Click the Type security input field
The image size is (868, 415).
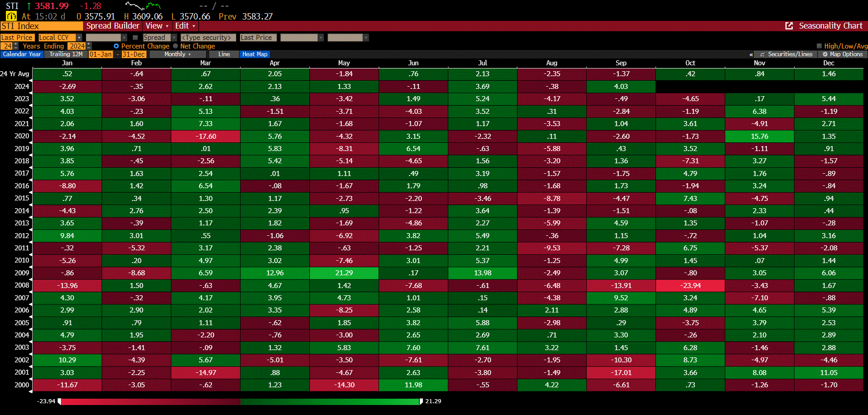pyautogui.click(x=208, y=38)
